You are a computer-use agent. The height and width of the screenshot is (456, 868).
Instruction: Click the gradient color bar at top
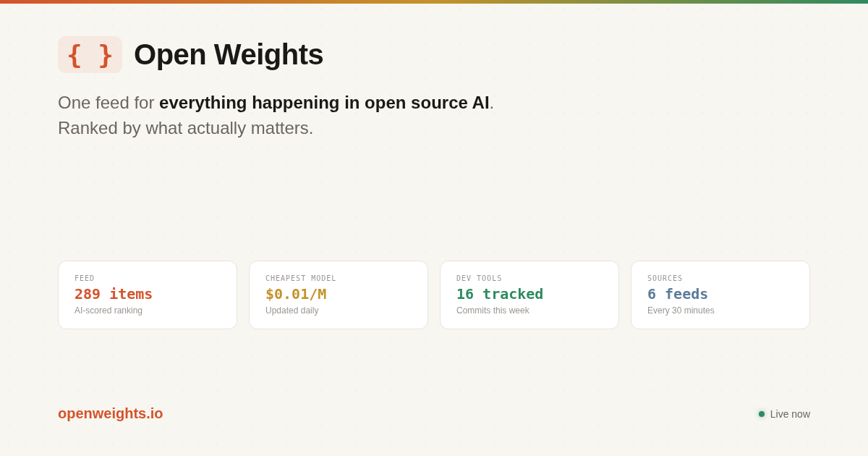click(x=434, y=1)
